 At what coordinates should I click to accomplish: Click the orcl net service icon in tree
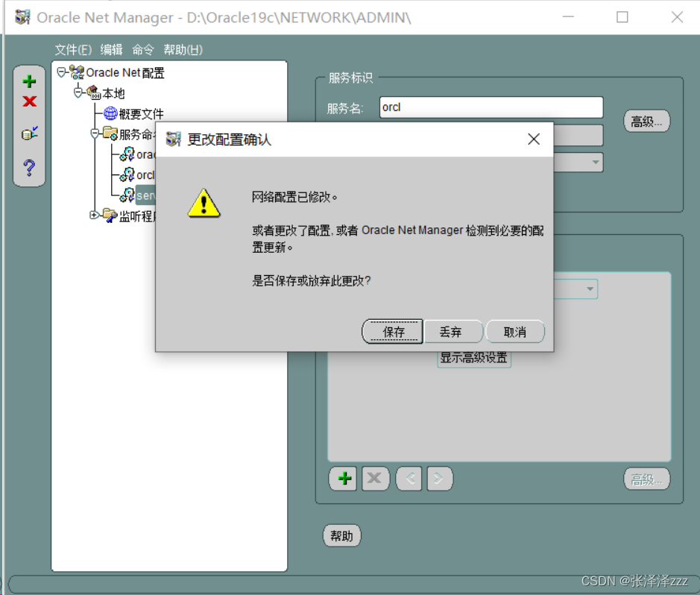[127, 174]
